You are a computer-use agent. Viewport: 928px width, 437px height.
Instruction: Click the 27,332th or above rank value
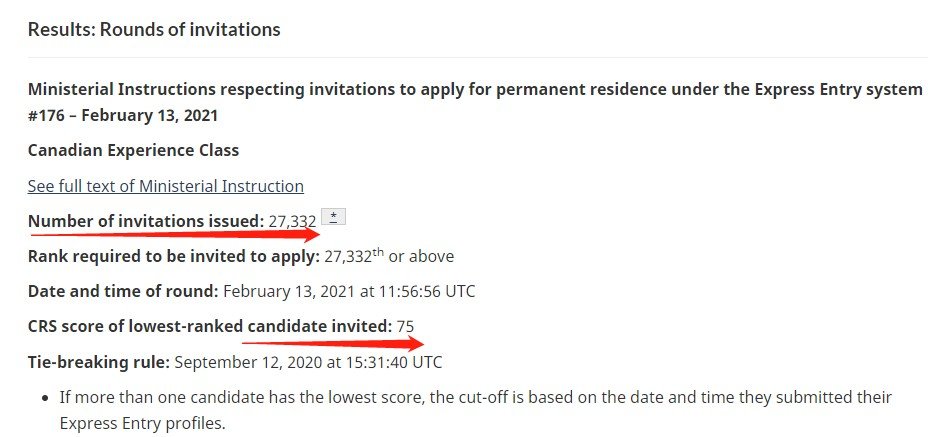[389, 256]
